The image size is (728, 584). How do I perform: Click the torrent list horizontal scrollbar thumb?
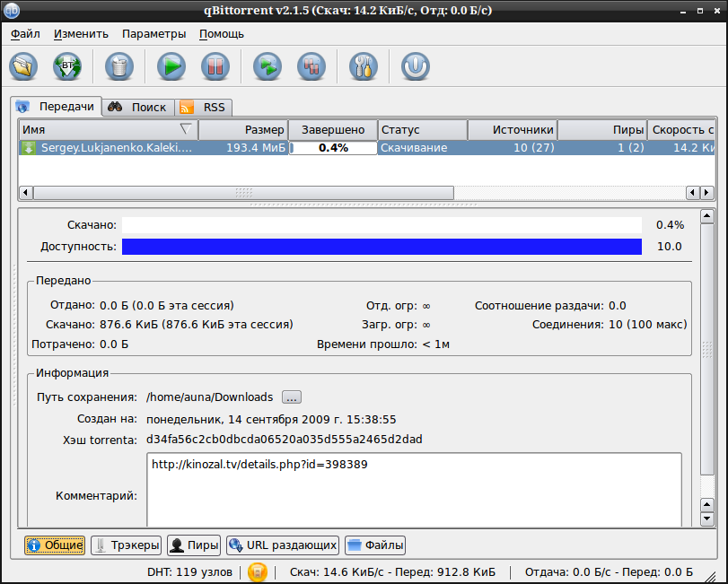pyautogui.click(x=244, y=193)
